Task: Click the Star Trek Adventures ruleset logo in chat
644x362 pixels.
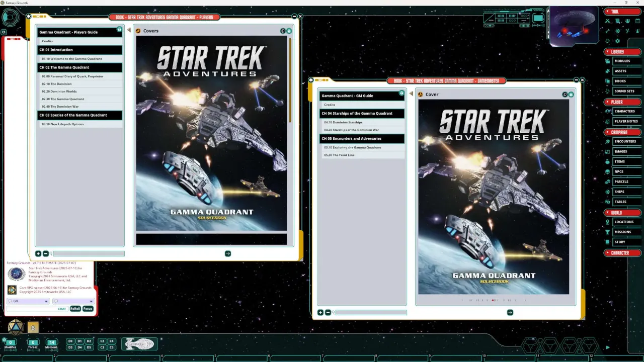Action: coord(17,274)
